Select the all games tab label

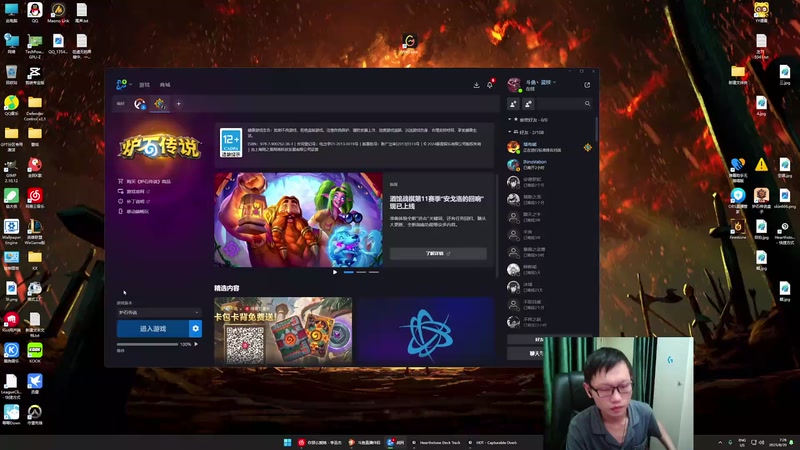click(120, 104)
